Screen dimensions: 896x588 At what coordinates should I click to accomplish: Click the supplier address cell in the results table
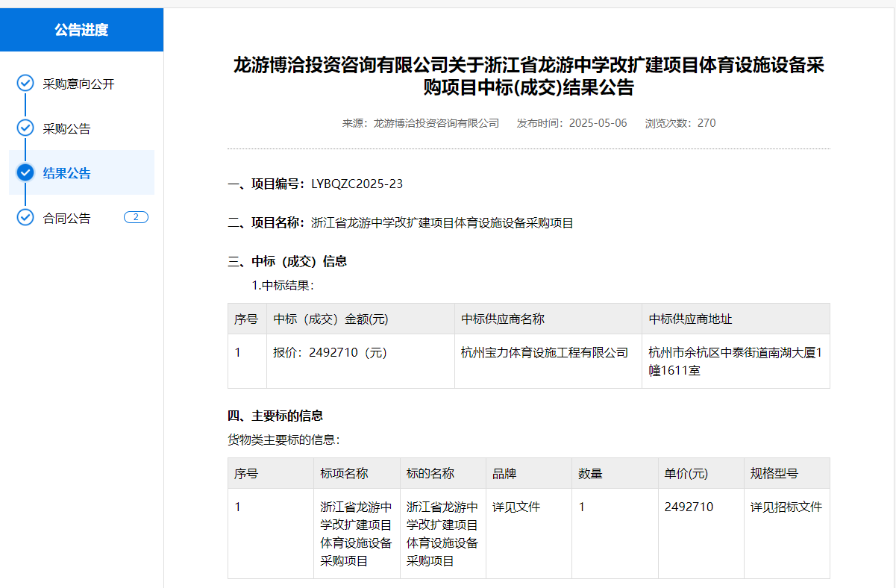pos(734,361)
